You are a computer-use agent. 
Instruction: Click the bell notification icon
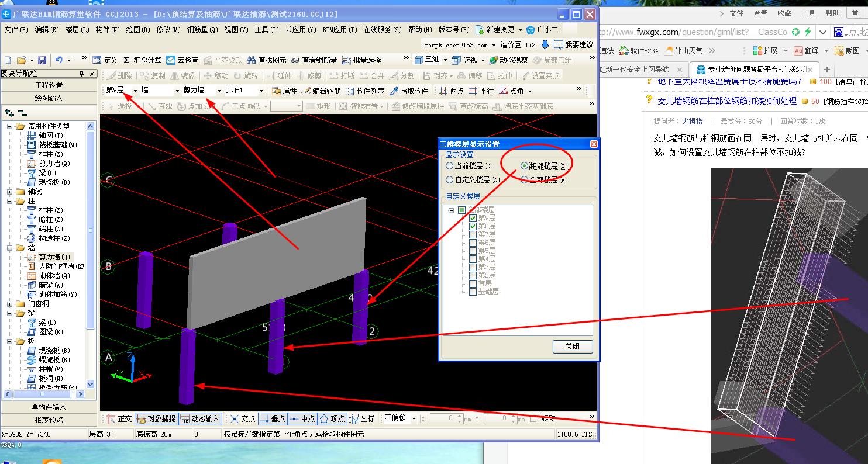(545, 44)
